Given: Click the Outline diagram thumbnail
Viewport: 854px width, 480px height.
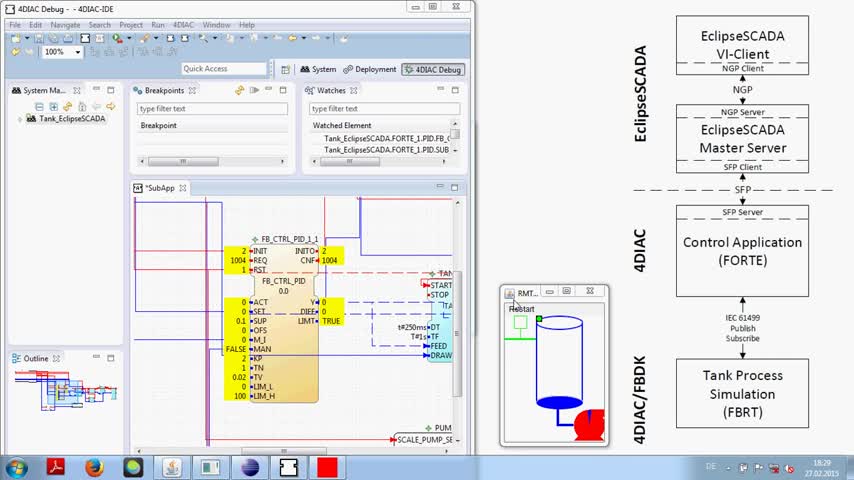Looking at the screenshot, I should pyautogui.click(x=65, y=390).
